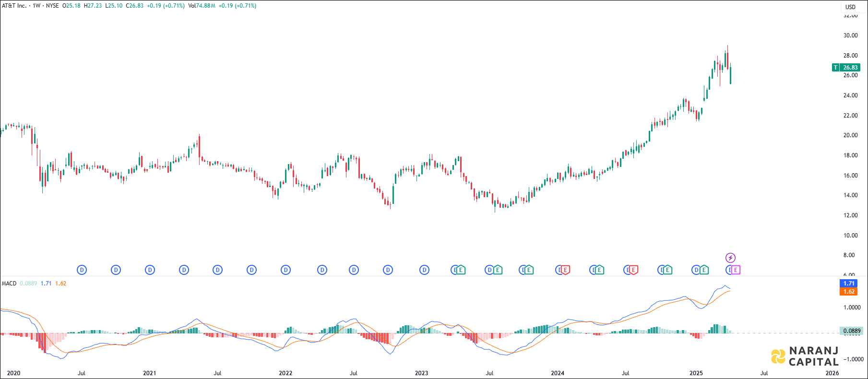Viewport: 868px width, 379px height.
Task: Click the -1.0000 MACD scale label
Action: 853,359
